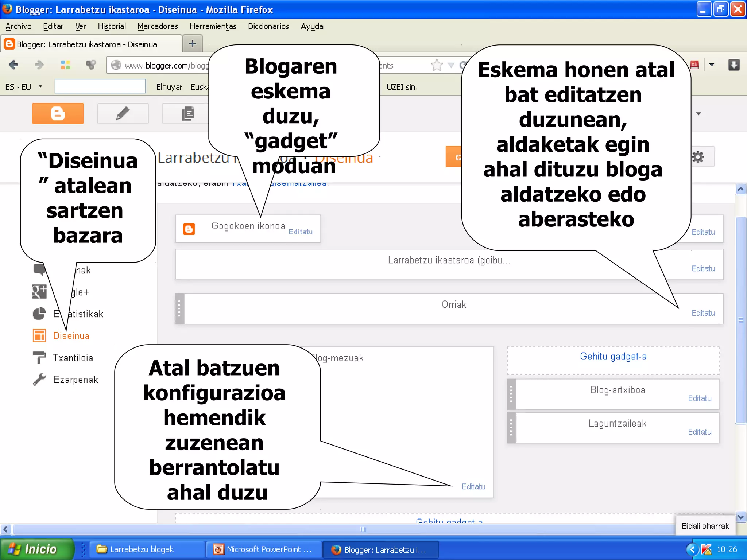Screen dimensions: 747x560
Task: Click Gehitu gadget-a in the sidebar column
Action: (613, 356)
